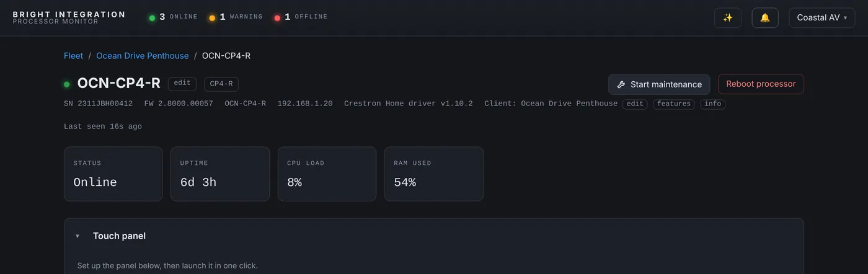This screenshot has height=274, width=868.
Task: Open the features tag
Action: point(674,104)
